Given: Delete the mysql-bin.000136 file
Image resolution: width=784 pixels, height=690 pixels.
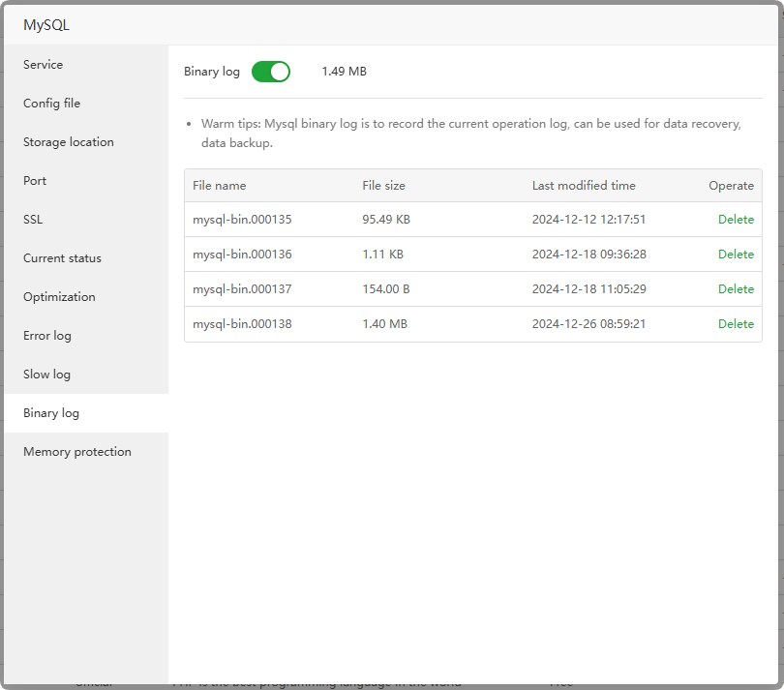Looking at the screenshot, I should (x=736, y=255).
